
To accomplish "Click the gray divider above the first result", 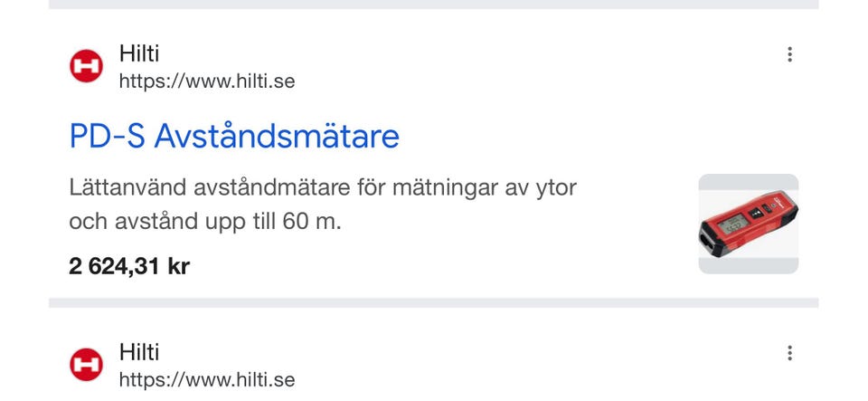I will pos(433,5).
